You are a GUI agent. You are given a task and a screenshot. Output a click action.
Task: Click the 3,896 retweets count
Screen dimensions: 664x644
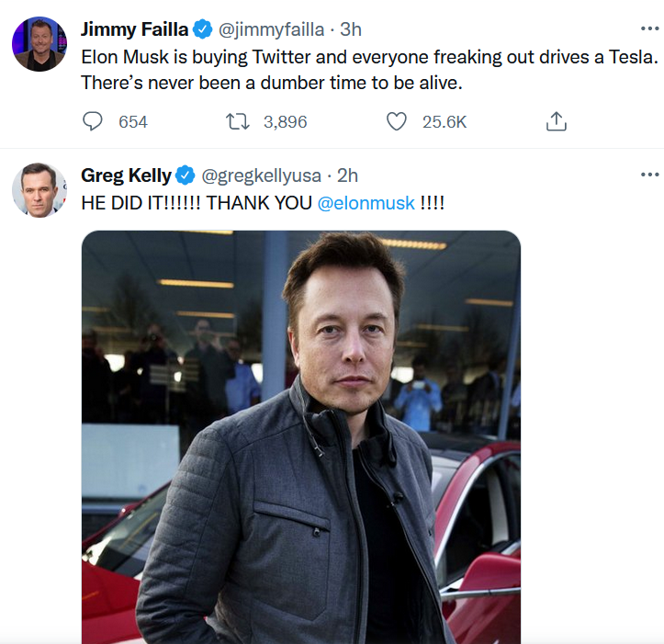(285, 122)
